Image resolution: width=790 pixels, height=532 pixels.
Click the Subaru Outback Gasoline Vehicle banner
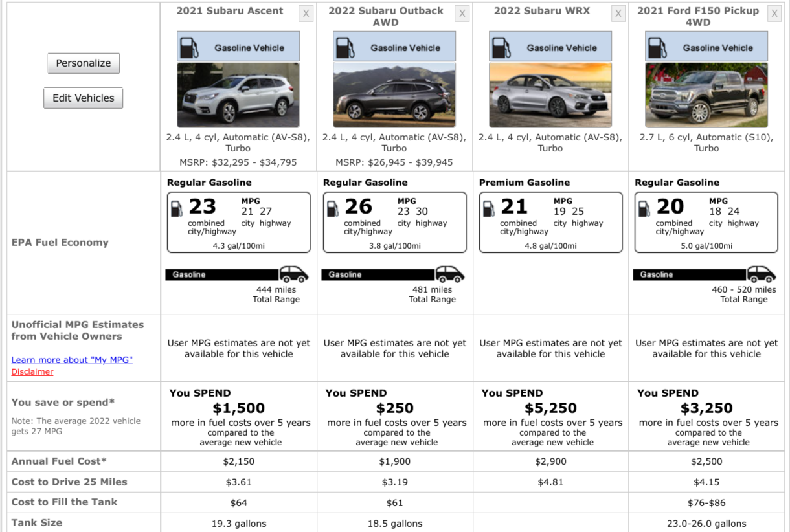(394, 47)
